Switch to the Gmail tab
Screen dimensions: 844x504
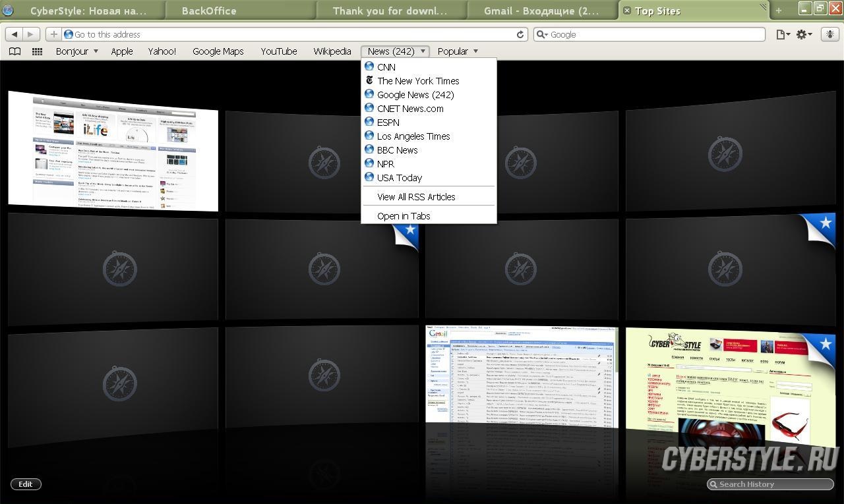click(x=543, y=11)
